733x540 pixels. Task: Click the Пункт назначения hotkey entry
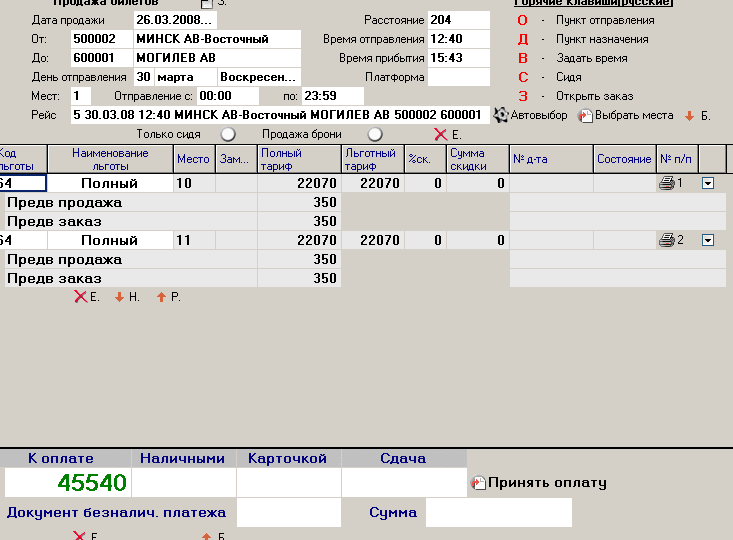tap(602, 39)
